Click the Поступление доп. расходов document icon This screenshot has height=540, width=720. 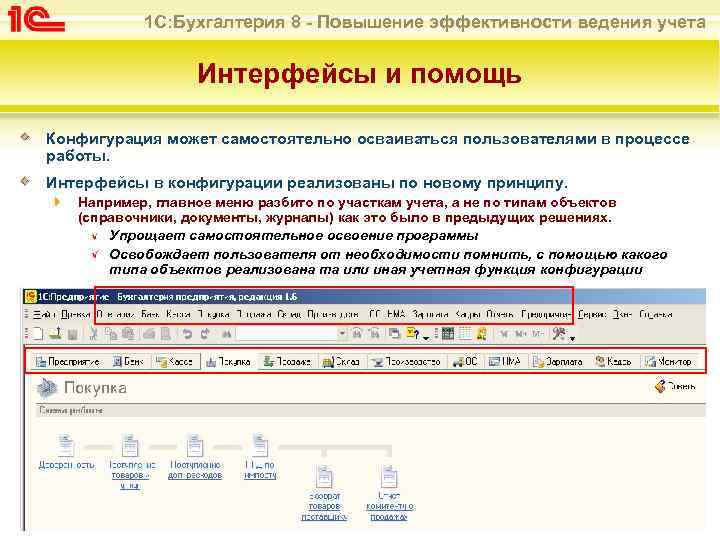(x=195, y=445)
